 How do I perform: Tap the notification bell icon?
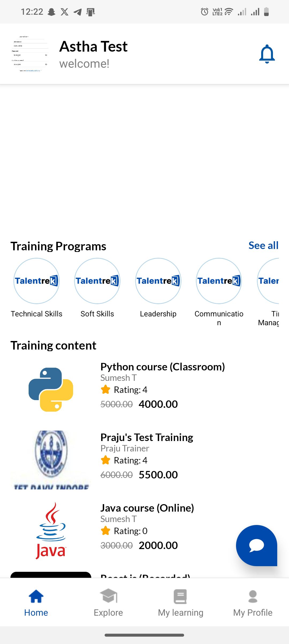click(x=267, y=54)
